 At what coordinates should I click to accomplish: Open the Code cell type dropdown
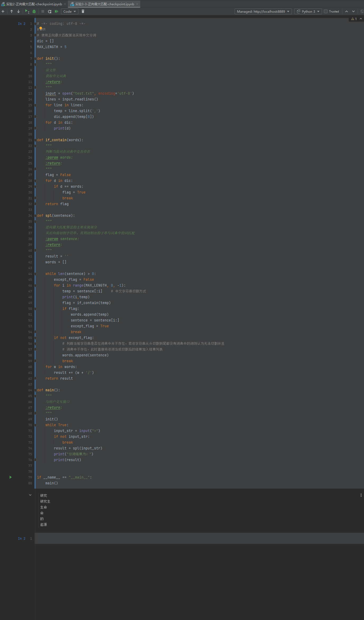pyautogui.click(x=70, y=11)
